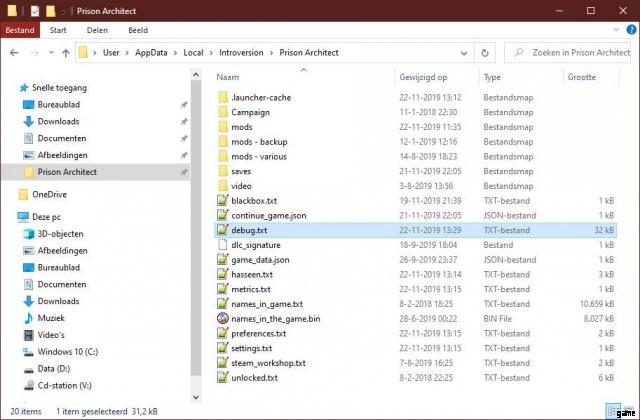
Task: Select the .launcher-cache folder icon
Action: (x=223, y=98)
